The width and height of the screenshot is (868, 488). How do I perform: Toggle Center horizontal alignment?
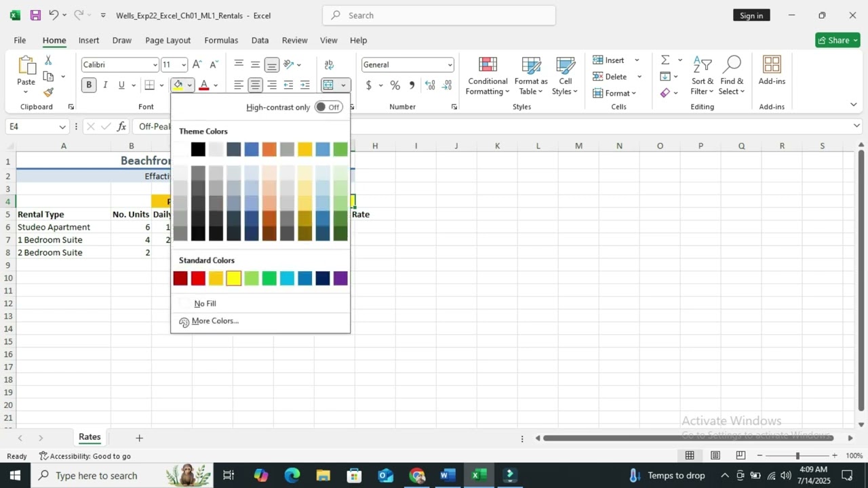click(255, 85)
